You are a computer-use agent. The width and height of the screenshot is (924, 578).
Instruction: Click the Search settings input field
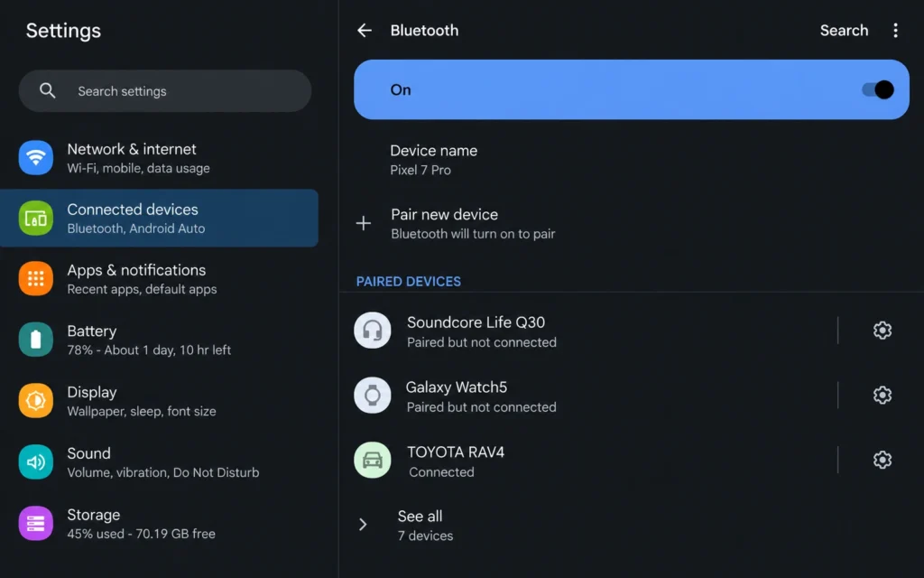165,91
